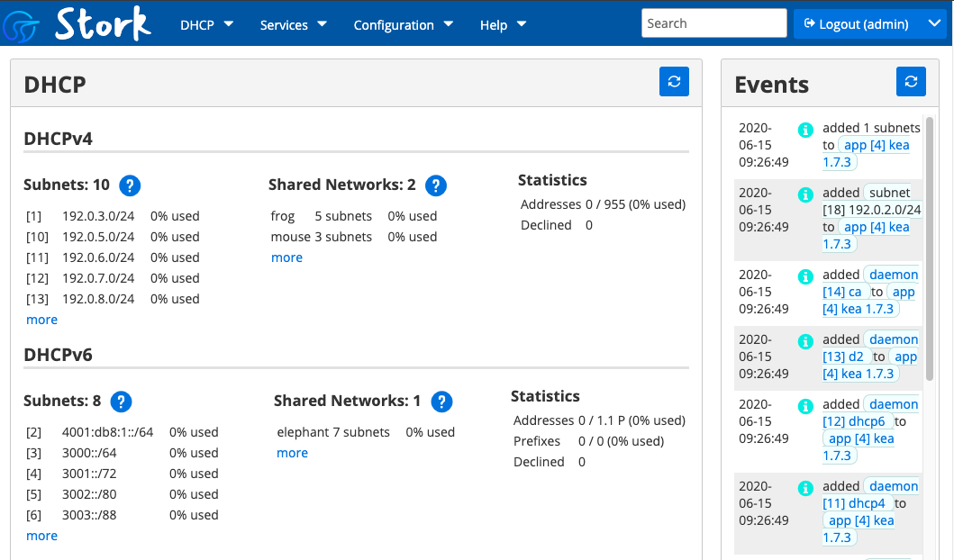954x560 pixels.
Task: Focus the Search input field
Action: (x=713, y=23)
